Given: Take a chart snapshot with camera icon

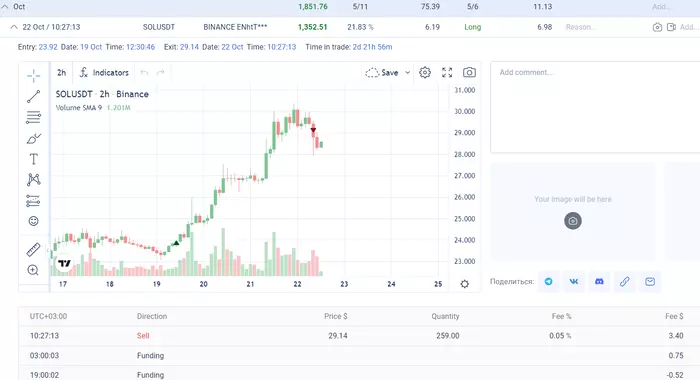Looking at the screenshot, I should pos(469,72).
